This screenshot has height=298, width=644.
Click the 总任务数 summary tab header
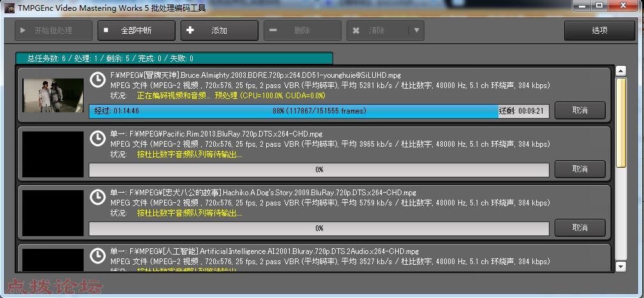[174, 58]
